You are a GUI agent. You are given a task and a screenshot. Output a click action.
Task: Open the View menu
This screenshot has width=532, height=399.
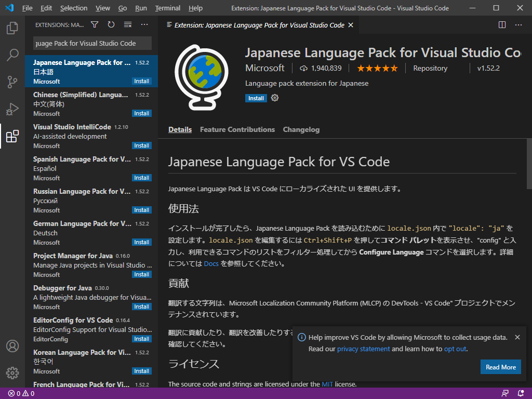click(102, 8)
